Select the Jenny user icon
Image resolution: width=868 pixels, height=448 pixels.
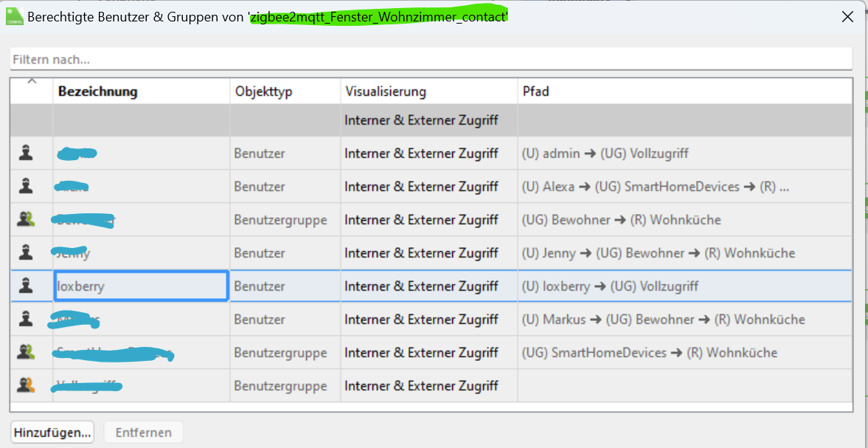coord(27,253)
